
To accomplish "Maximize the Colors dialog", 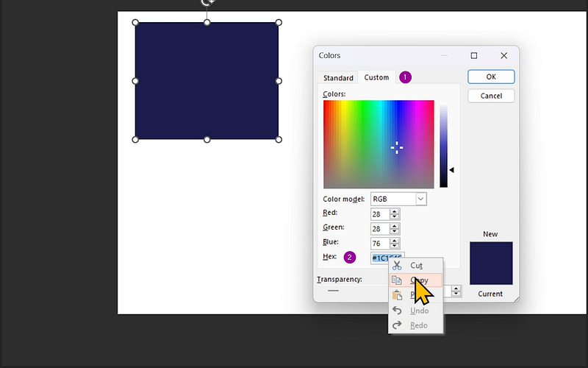I will tap(474, 56).
